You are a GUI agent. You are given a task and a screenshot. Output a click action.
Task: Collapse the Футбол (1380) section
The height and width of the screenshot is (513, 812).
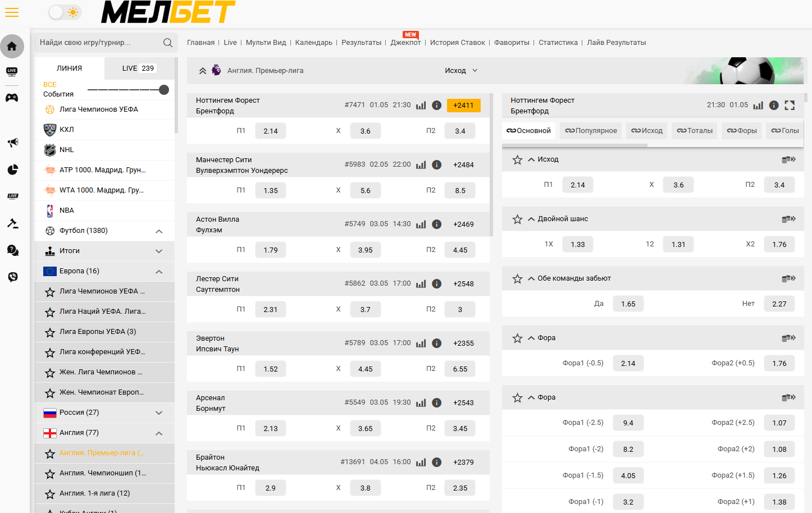pos(159,231)
